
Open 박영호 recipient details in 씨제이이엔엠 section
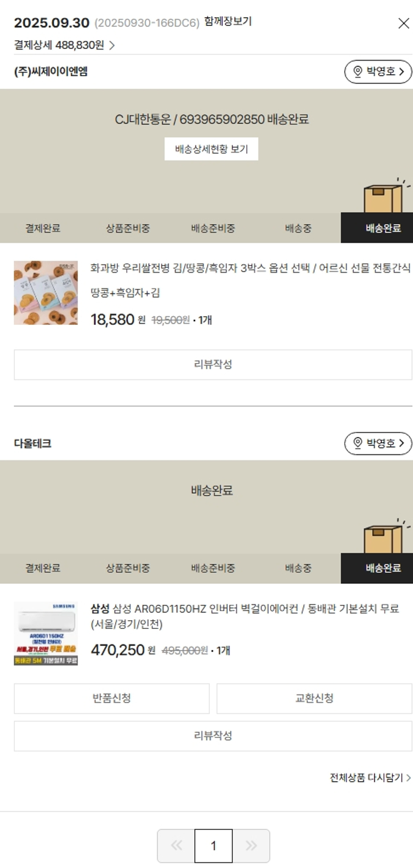(378, 72)
